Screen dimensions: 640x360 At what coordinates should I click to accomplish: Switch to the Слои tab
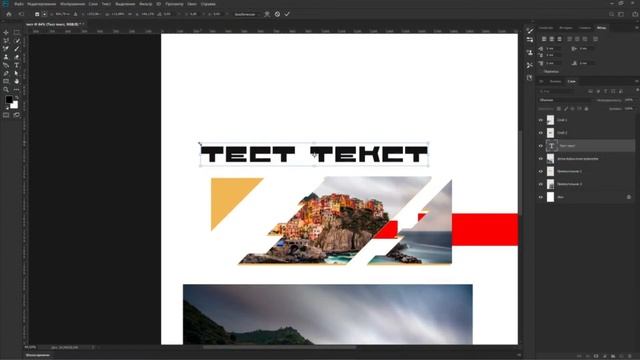coord(571,81)
